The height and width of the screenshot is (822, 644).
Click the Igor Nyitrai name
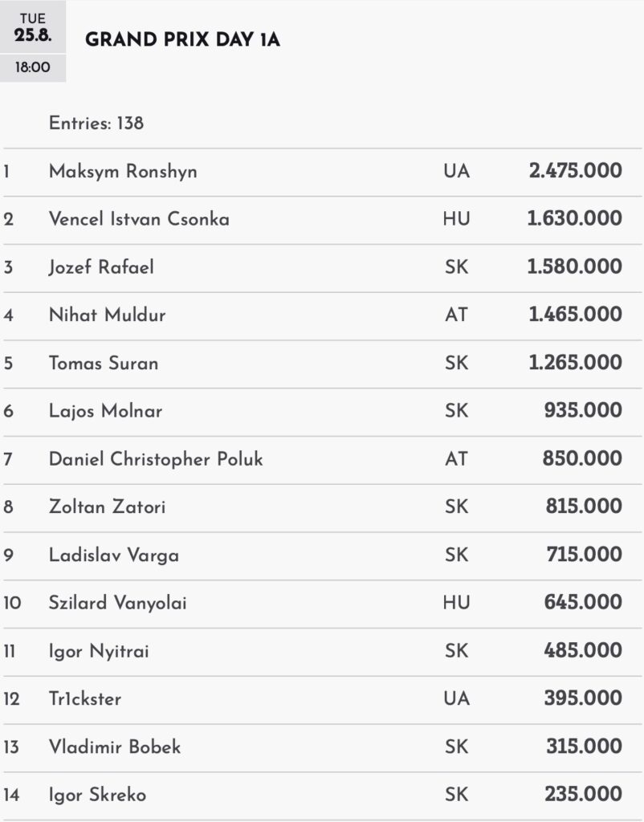(99, 652)
